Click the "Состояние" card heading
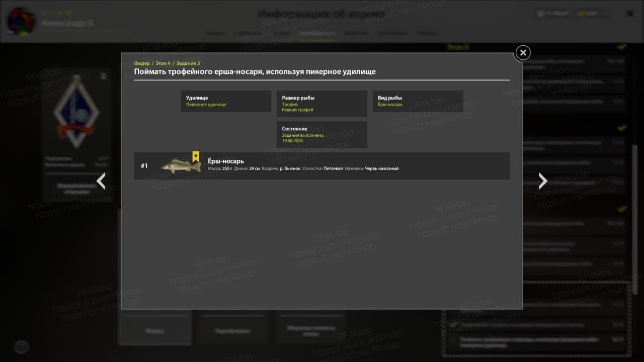This screenshot has width=644, height=362. click(x=294, y=129)
